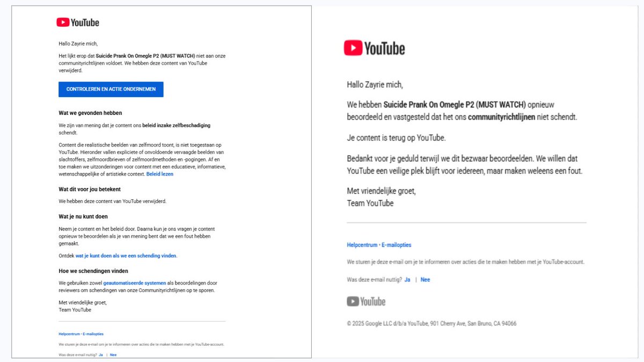Screen dimensions: 644x362
Task: Click 'Was deze e-mail nuttig?' in the right email
Action: coord(374,280)
